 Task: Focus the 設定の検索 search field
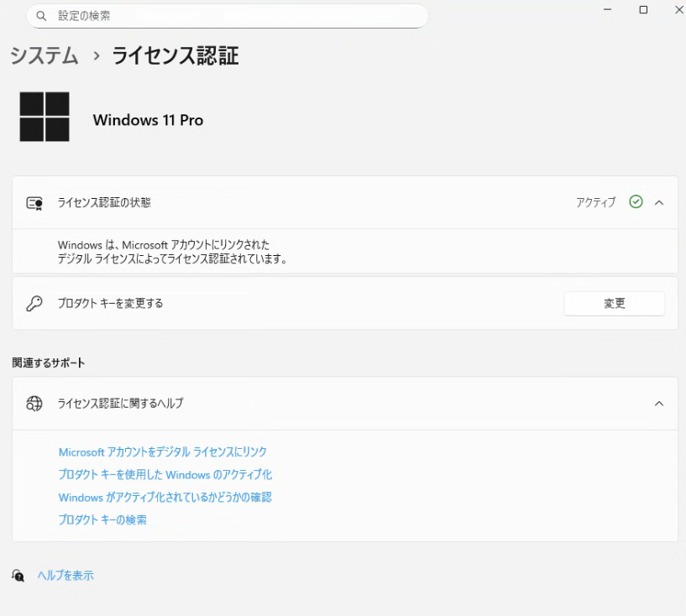(x=227, y=16)
